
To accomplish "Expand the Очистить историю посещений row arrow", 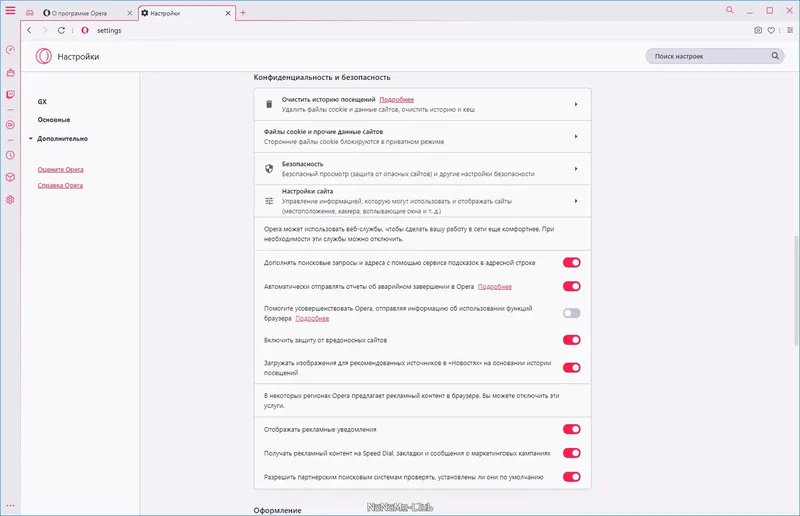I will pyautogui.click(x=576, y=104).
